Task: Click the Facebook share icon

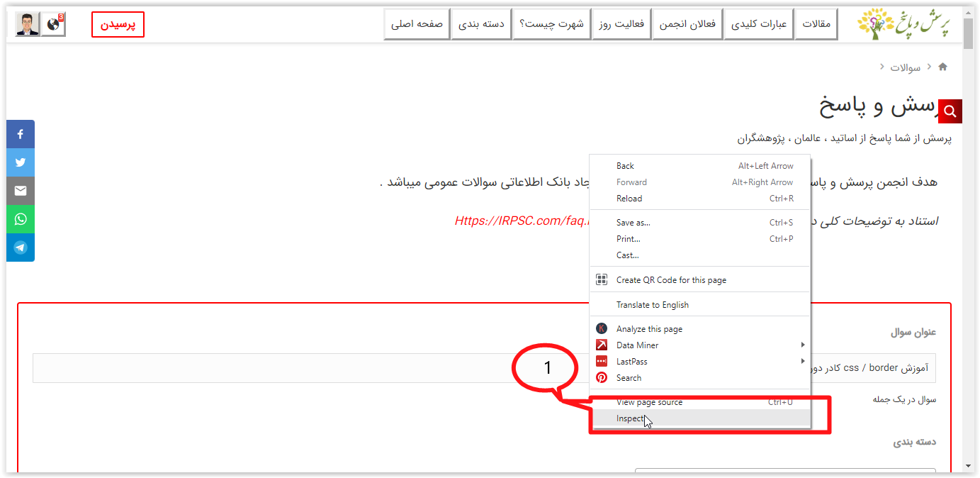Action: [x=21, y=134]
